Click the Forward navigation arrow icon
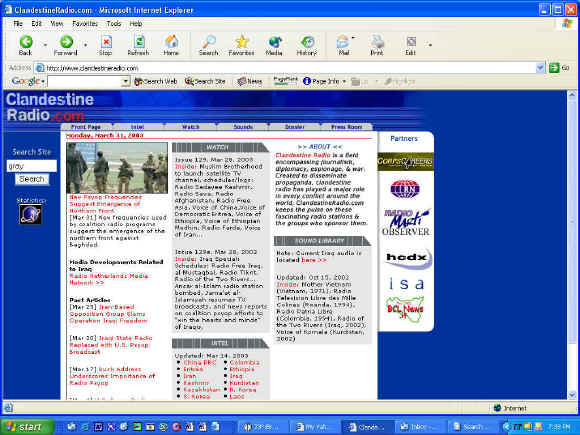 (66, 42)
